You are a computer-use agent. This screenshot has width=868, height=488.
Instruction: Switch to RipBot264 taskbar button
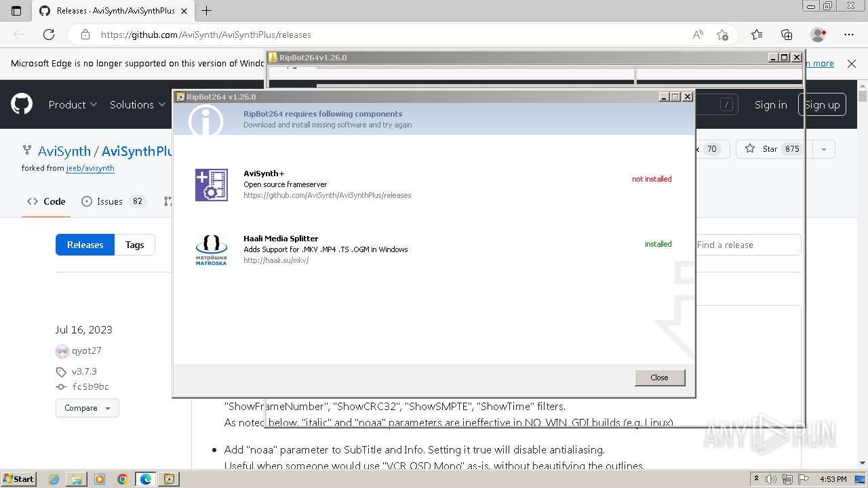(169, 479)
